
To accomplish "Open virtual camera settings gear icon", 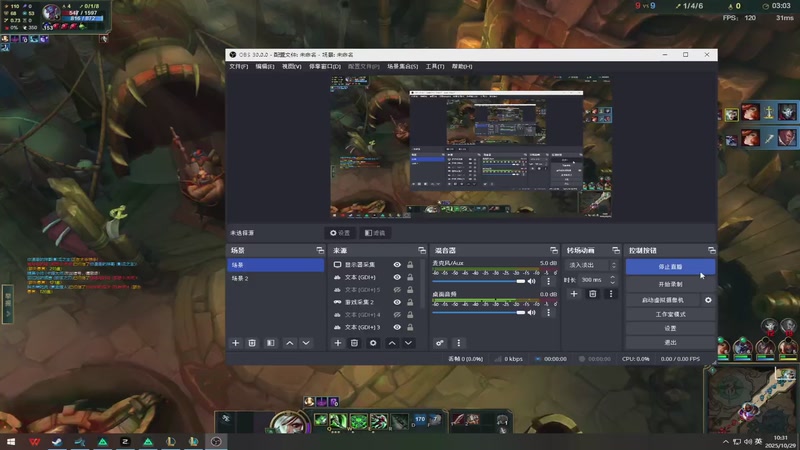I will pyautogui.click(x=708, y=300).
